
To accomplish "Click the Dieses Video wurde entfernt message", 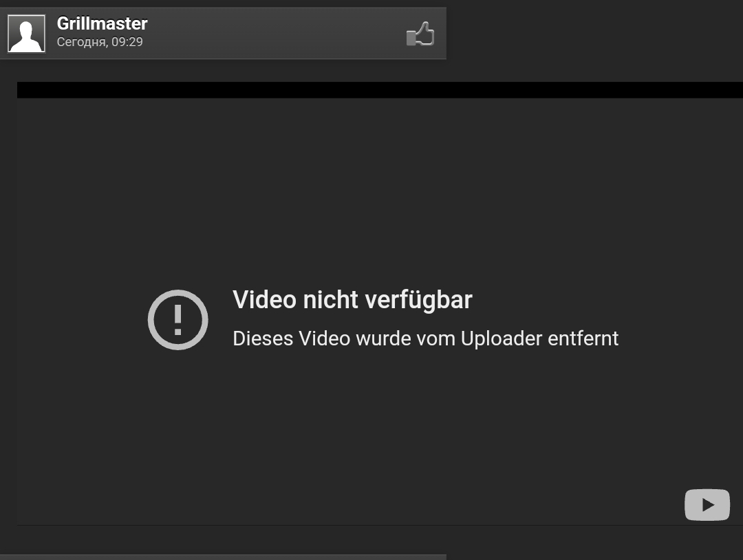I will click(426, 338).
